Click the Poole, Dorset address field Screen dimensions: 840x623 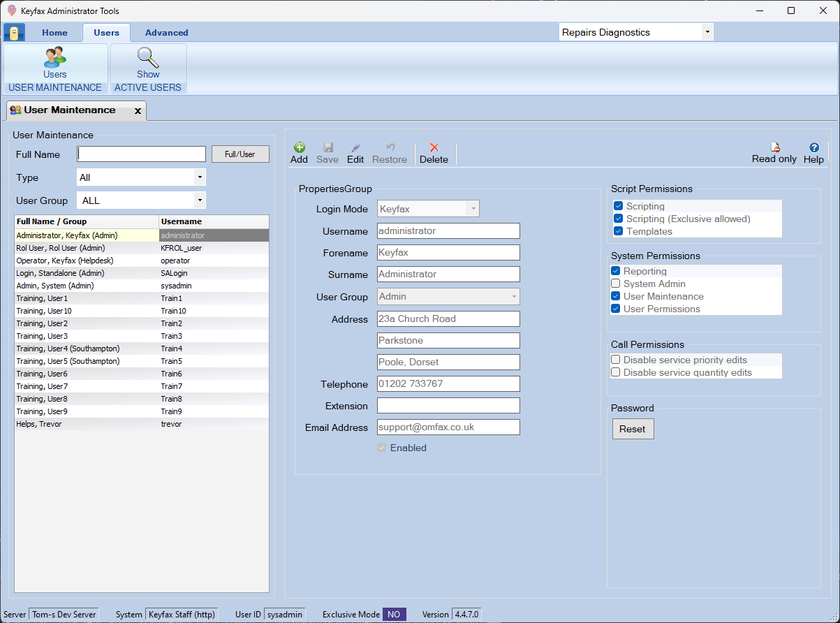pyautogui.click(x=448, y=362)
